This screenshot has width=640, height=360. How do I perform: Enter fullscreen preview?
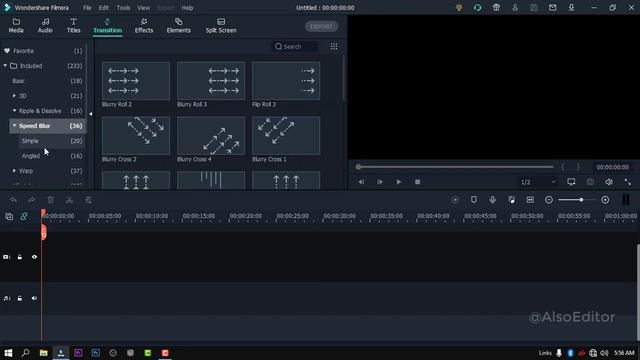(628, 182)
